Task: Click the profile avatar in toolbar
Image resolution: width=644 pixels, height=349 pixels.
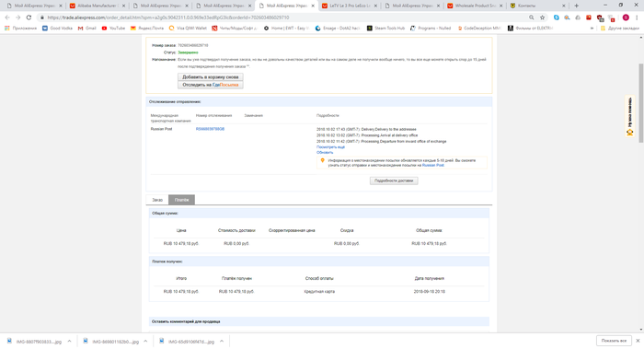Action: 626,17
